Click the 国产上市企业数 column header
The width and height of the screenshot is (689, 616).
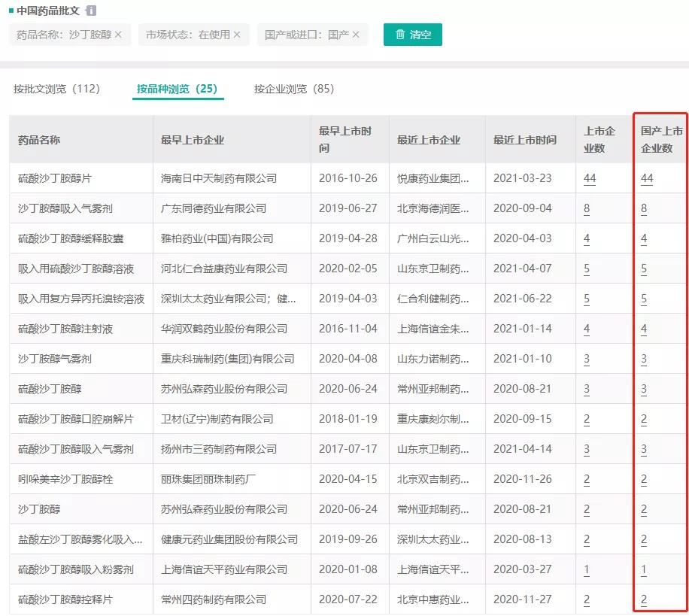tap(661, 139)
